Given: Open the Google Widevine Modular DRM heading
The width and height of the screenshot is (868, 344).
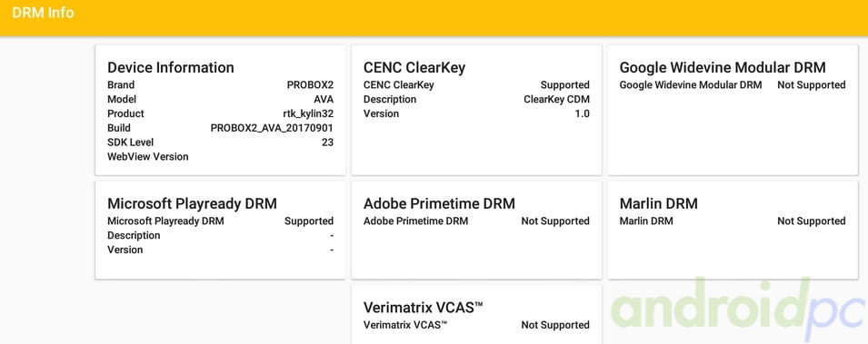Looking at the screenshot, I should [723, 67].
